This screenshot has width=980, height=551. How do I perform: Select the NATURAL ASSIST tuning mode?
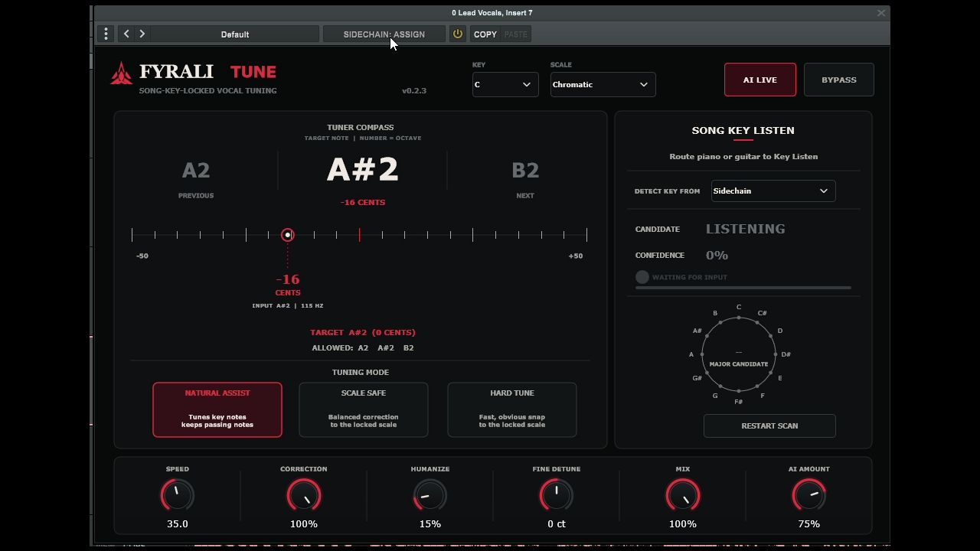tap(217, 409)
